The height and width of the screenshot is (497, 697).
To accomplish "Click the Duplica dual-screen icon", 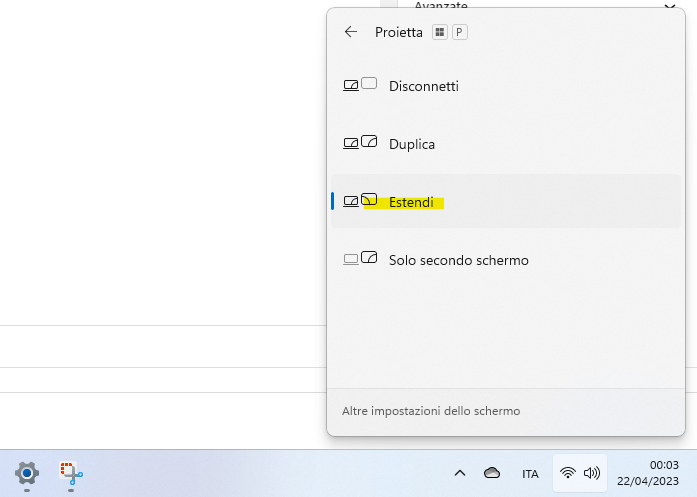I will [360, 144].
